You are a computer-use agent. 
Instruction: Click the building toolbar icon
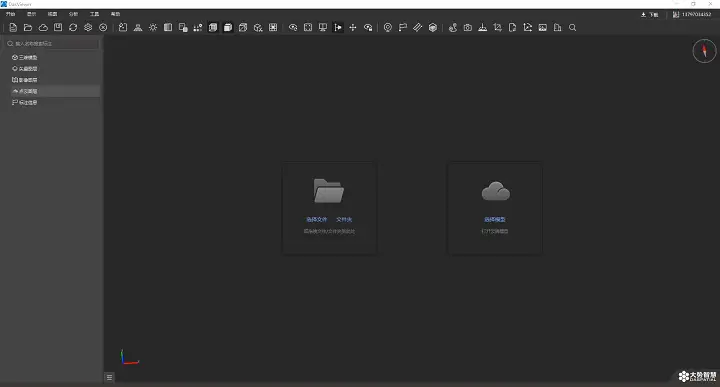tap(557, 28)
